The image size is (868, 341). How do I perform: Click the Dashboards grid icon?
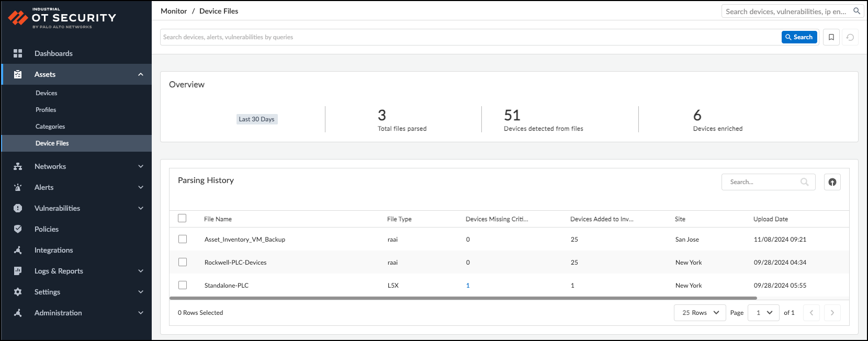click(x=18, y=53)
